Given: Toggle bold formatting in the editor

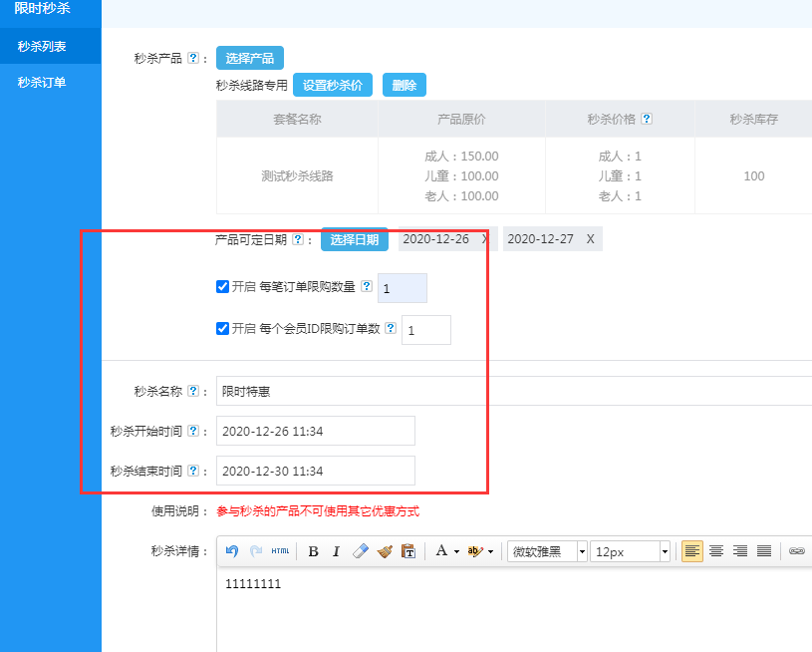Looking at the screenshot, I should (x=313, y=551).
